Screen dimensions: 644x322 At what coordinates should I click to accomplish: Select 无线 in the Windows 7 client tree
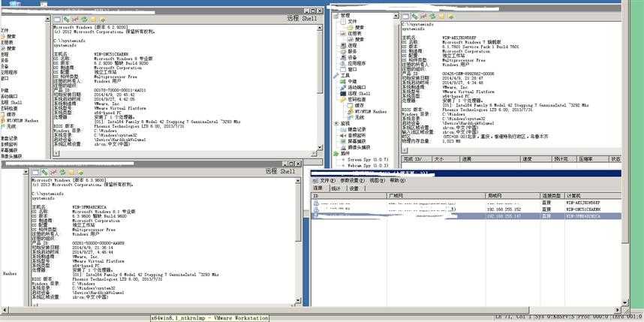tap(360, 117)
